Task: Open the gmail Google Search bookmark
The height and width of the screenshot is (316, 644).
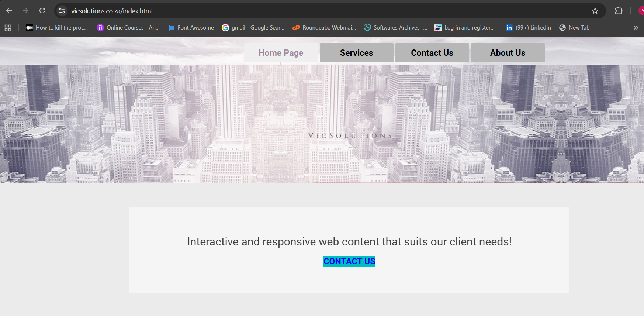Action: pos(253,28)
